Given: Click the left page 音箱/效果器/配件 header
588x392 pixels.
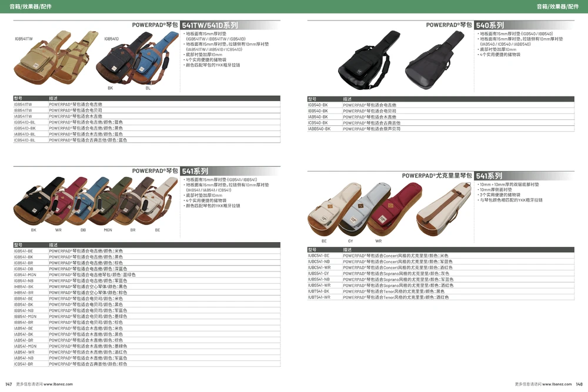Looking at the screenshot, I should [31, 6].
